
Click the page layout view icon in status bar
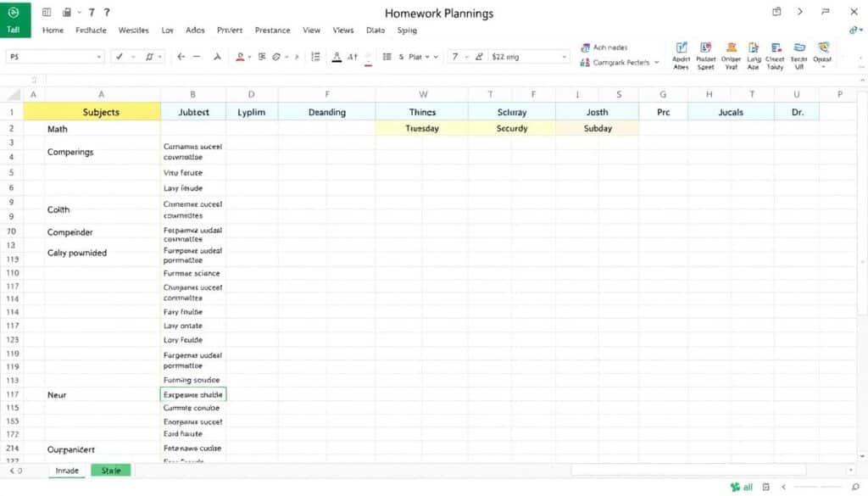[766, 488]
